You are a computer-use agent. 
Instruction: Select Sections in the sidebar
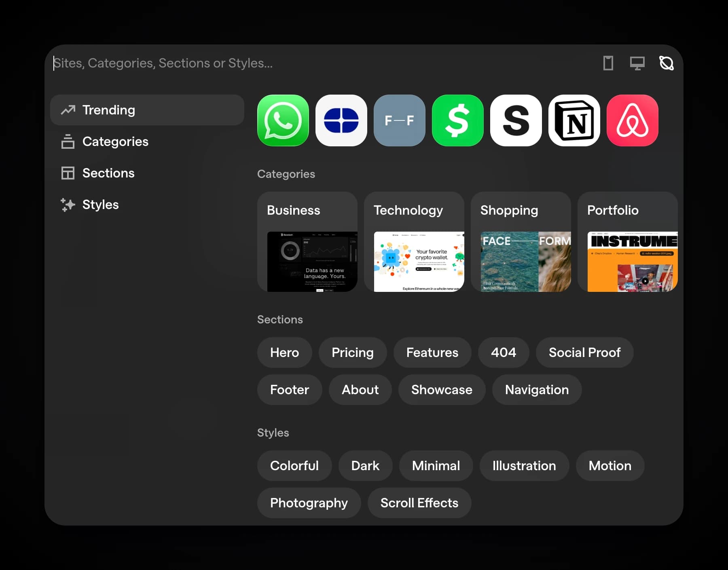click(x=147, y=173)
